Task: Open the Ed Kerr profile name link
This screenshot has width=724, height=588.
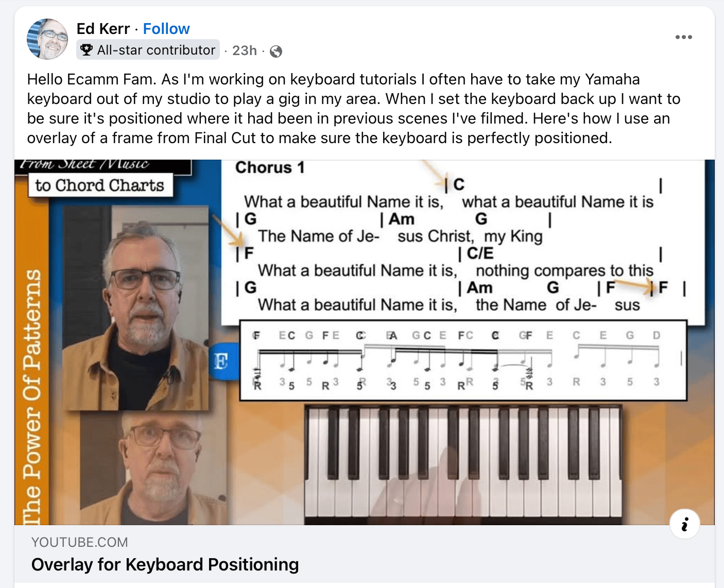Action: pyautogui.click(x=103, y=29)
